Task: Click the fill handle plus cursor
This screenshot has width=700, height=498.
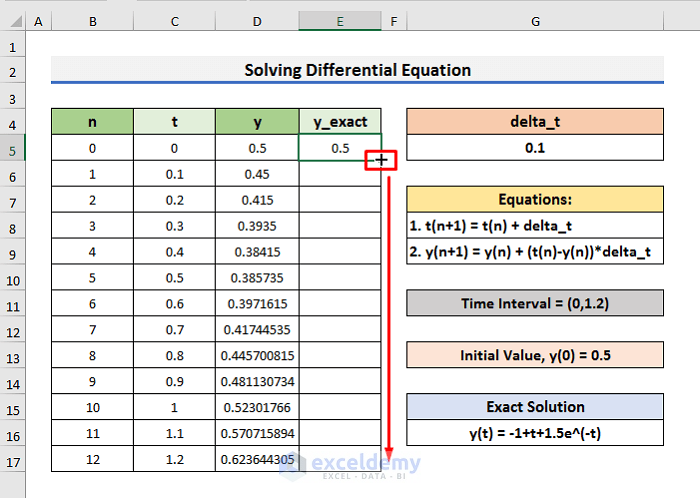Action: (x=381, y=160)
